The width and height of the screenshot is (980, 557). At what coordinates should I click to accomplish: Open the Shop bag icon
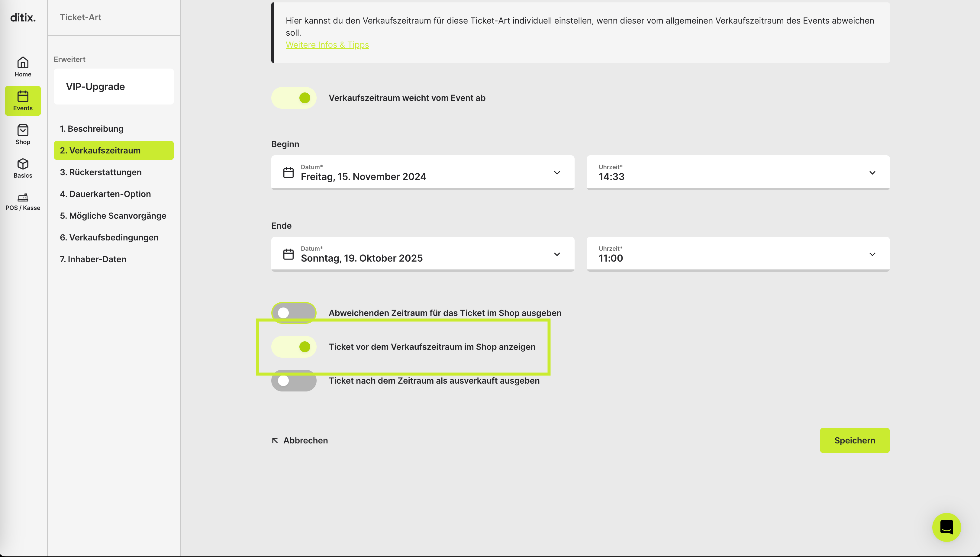coord(23,130)
